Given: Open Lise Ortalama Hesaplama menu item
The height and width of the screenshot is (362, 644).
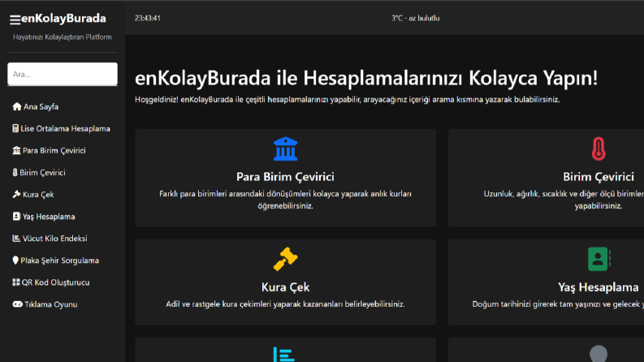Looking at the screenshot, I should [62, 128].
